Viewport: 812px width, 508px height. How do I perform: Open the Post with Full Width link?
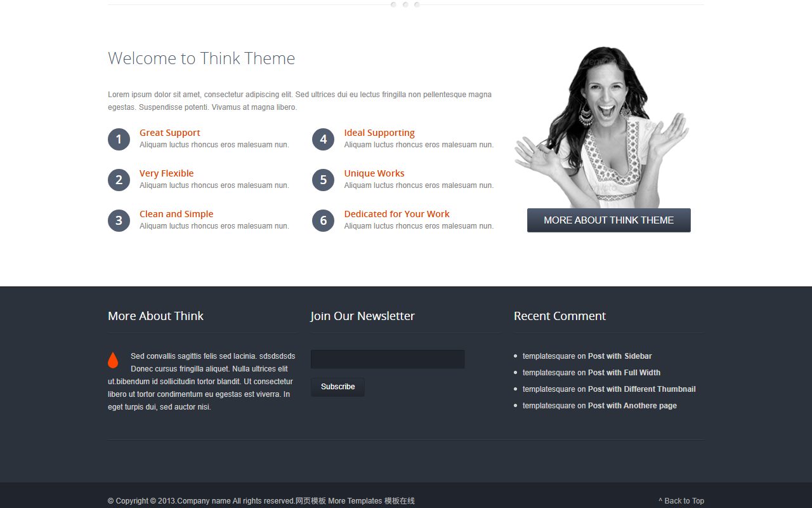(x=624, y=373)
